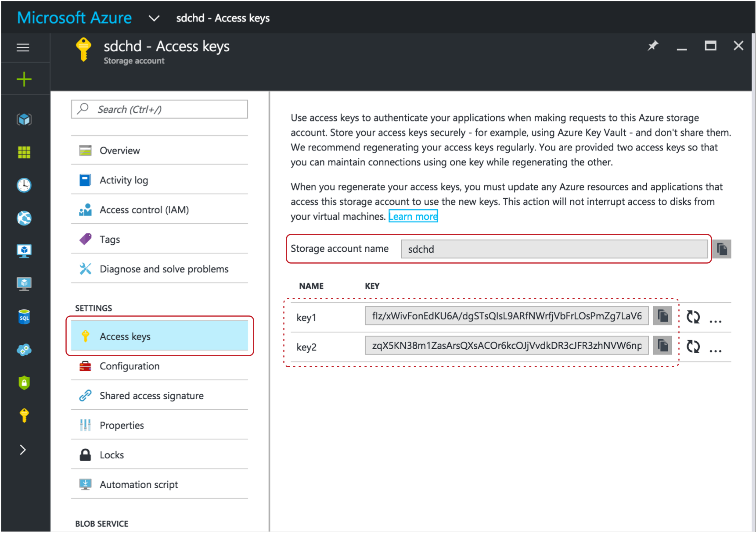756x533 pixels.
Task: Select Shared access signature in settings
Action: tap(151, 396)
